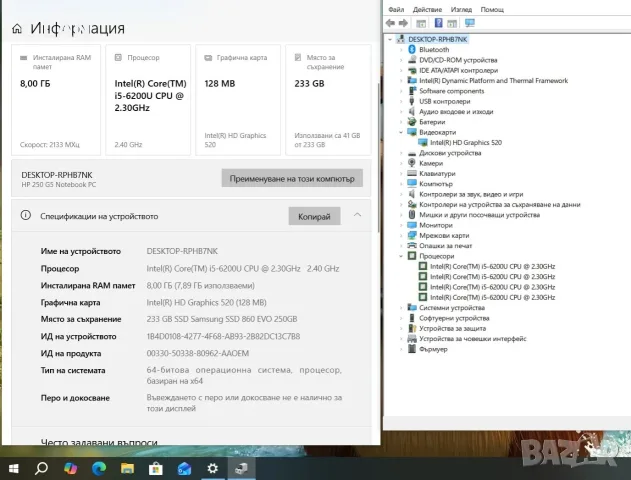The width and height of the screenshot is (631, 480).
Task: Click the Intel(R) HD Graphics 520 adapter icon
Action: (x=423, y=142)
